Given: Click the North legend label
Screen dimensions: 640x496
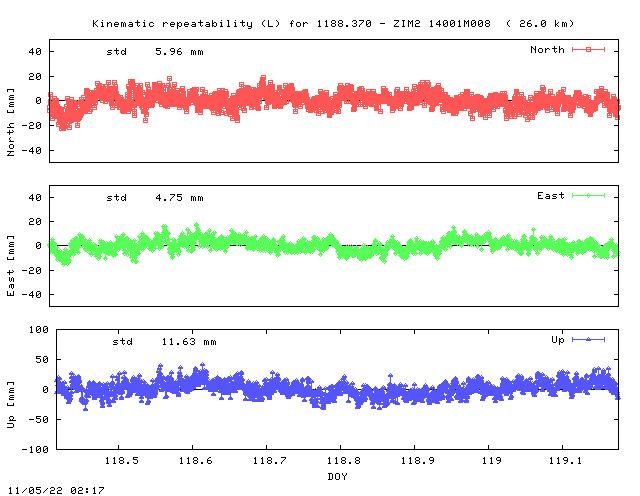Looking at the screenshot, I should pos(547,50).
